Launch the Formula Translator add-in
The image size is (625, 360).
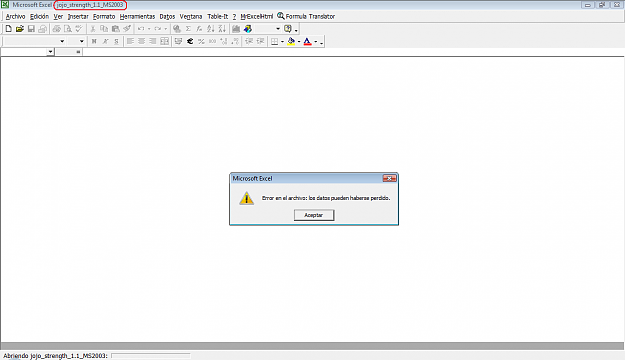(x=306, y=16)
